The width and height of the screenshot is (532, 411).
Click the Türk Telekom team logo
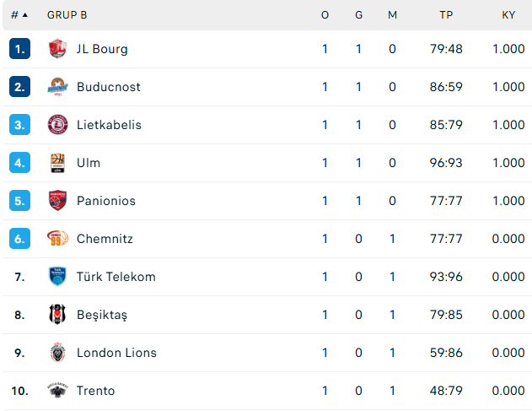pos(57,277)
